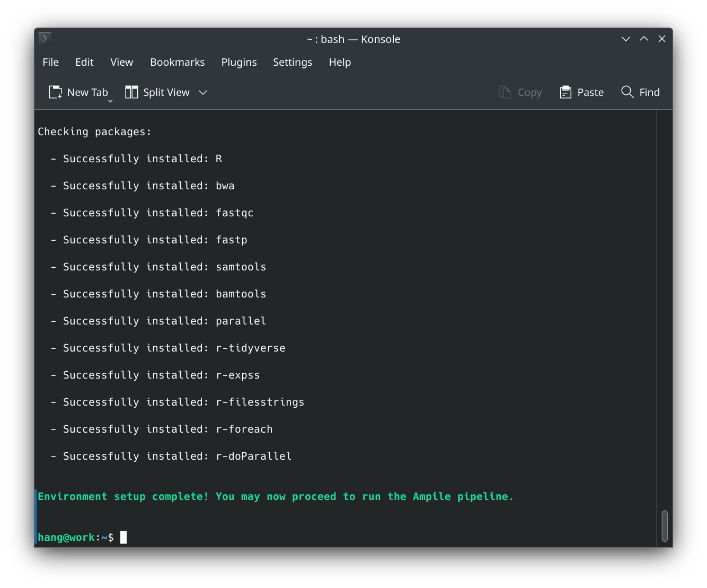
Task: Close the Konsole window
Action: [662, 39]
